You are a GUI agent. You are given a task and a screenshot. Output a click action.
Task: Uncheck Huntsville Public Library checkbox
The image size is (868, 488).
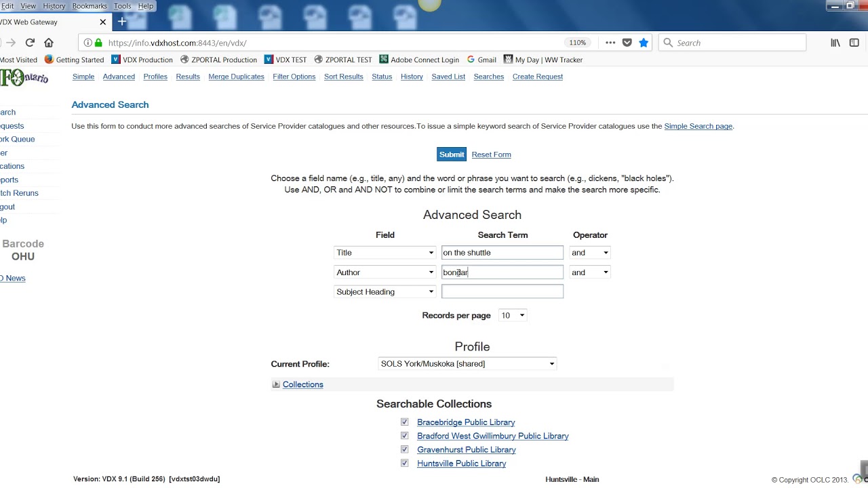coord(405,463)
